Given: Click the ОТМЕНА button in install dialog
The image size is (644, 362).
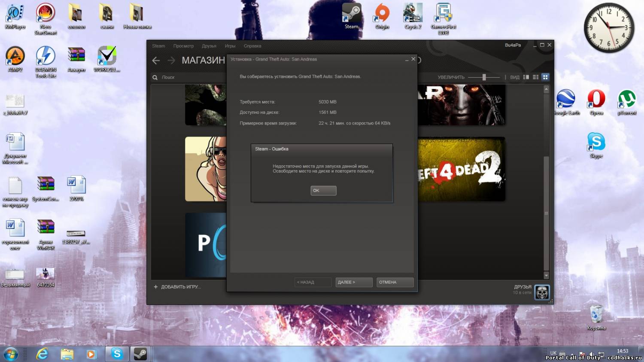Looking at the screenshot, I should [x=395, y=282].
